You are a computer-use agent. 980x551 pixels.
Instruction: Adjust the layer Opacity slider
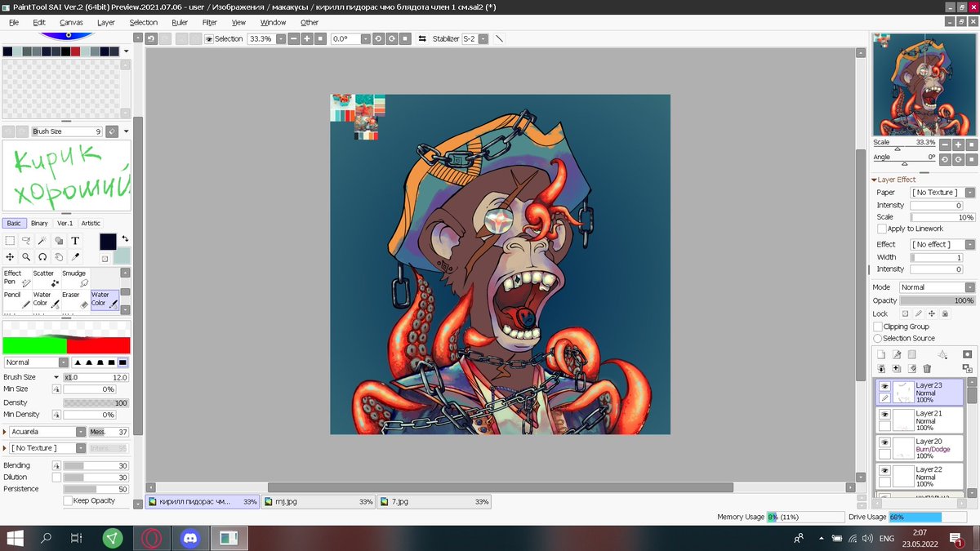[x=938, y=300]
